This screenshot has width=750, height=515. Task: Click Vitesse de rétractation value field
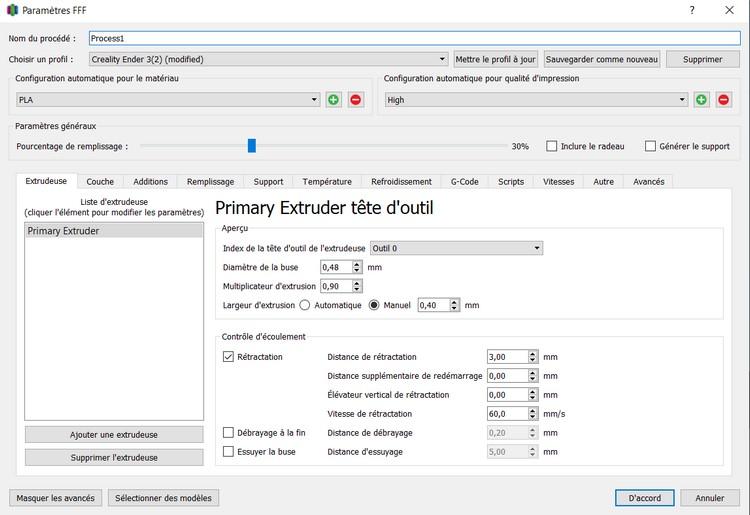click(507, 414)
